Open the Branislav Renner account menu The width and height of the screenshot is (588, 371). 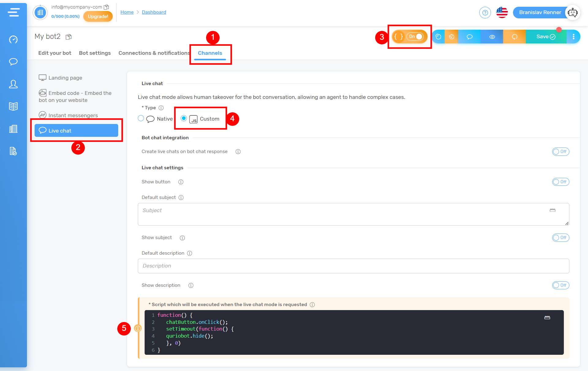click(x=540, y=13)
